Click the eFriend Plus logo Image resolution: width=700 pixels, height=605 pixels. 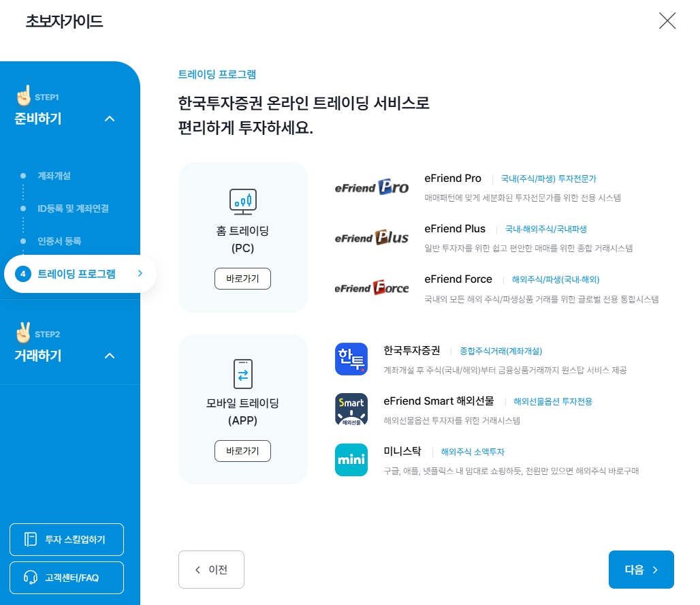(371, 237)
